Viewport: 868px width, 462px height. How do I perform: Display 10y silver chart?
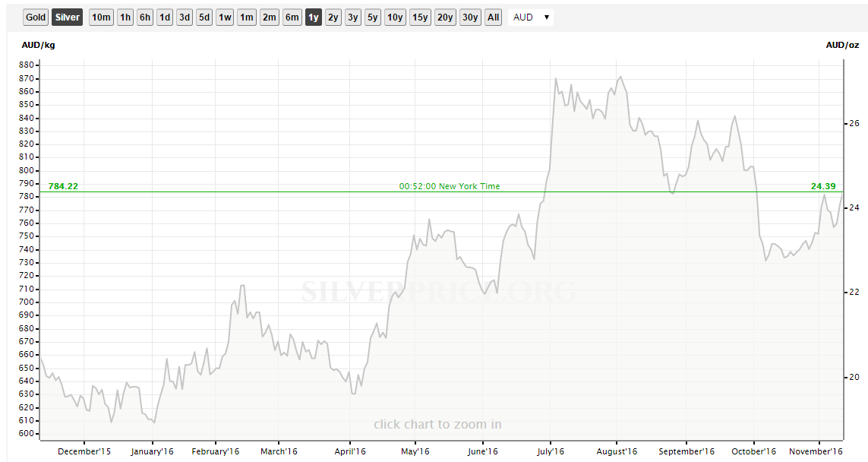[x=395, y=17]
